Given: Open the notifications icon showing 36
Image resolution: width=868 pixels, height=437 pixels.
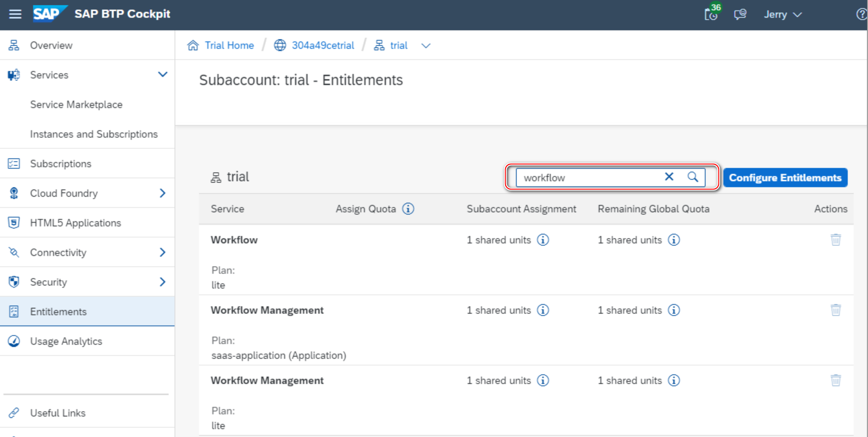Looking at the screenshot, I should pyautogui.click(x=711, y=13).
